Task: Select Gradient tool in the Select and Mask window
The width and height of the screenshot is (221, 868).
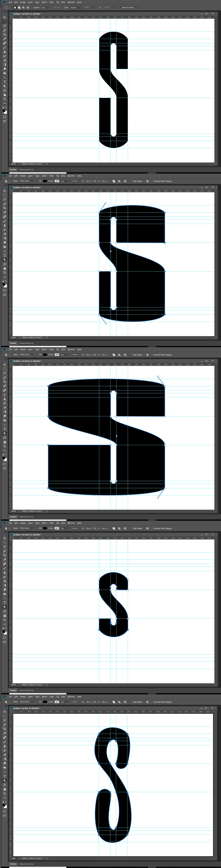Action: (x=5, y=65)
